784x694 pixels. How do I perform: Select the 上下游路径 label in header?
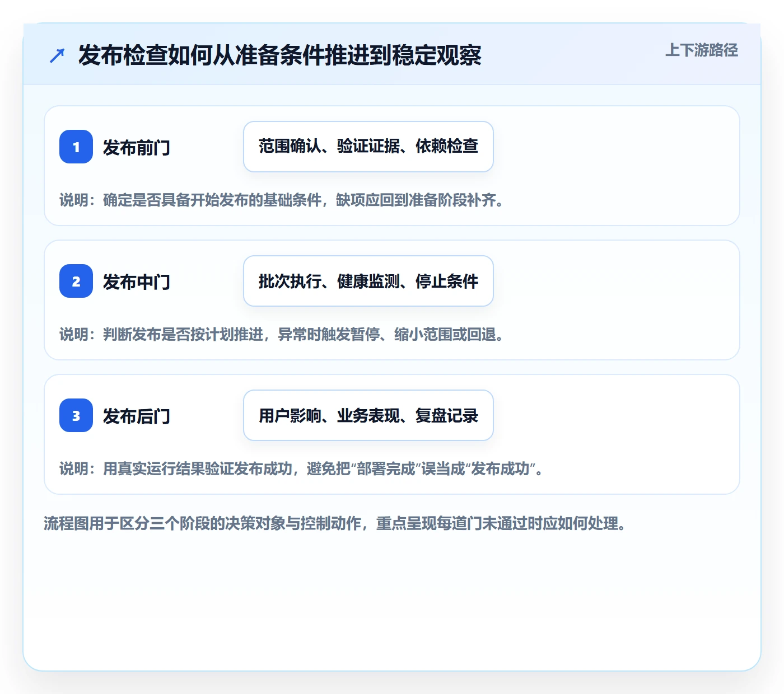702,50
